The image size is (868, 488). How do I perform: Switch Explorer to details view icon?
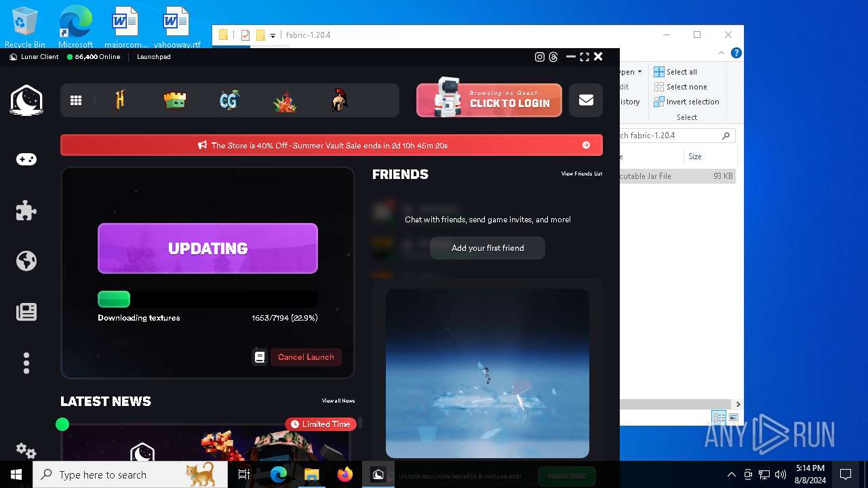point(718,418)
